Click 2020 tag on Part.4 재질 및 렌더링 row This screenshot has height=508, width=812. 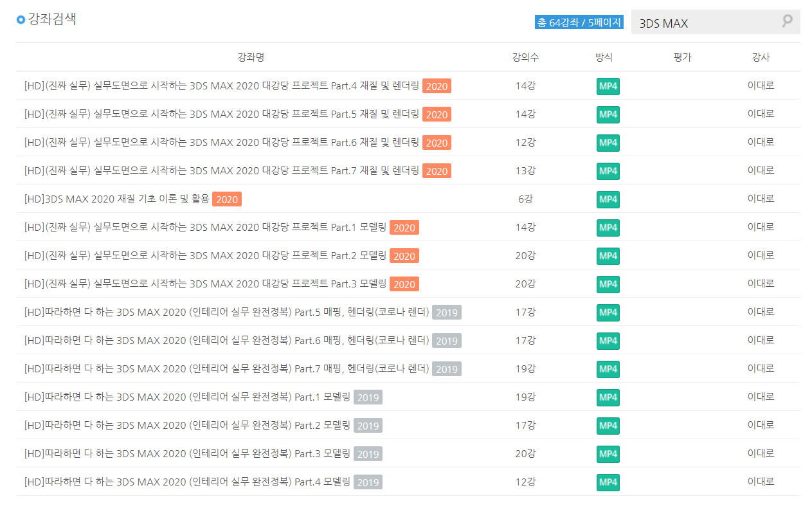point(437,86)
